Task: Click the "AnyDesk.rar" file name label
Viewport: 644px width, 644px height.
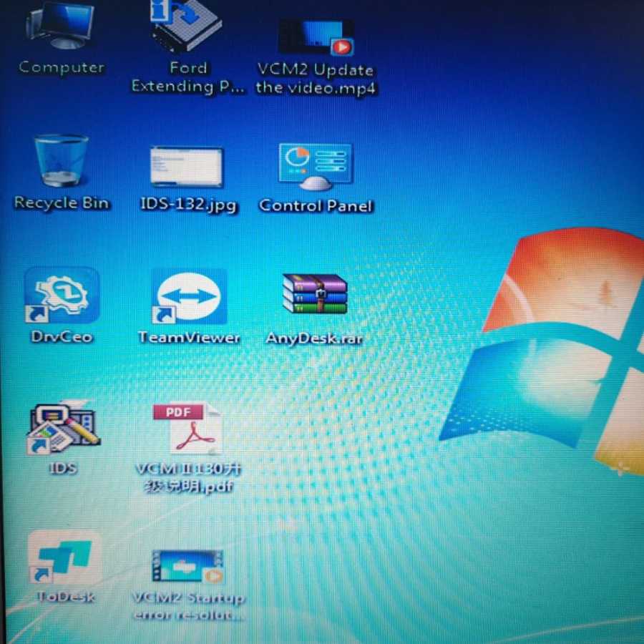Action: point(314,338)
